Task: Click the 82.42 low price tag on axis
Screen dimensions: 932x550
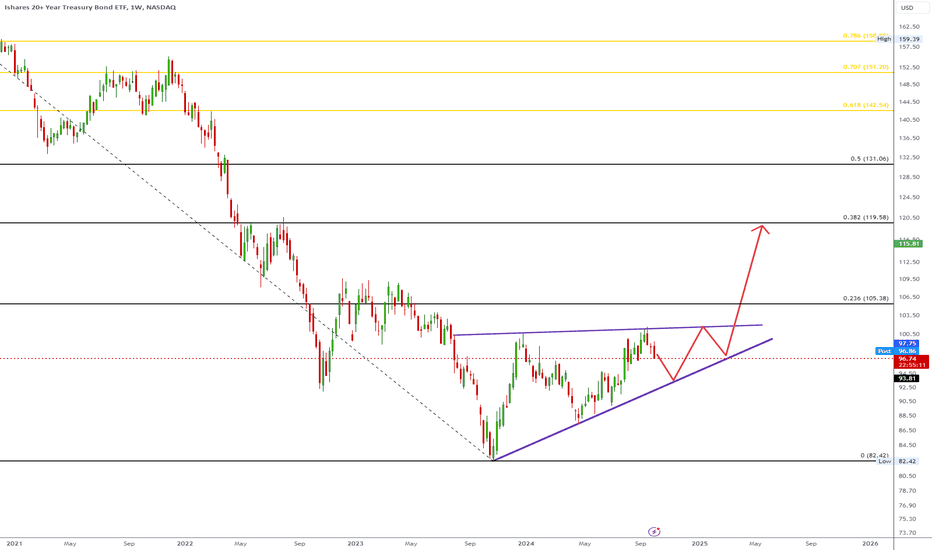Action: pyautogui.click(x=907, y=461)
